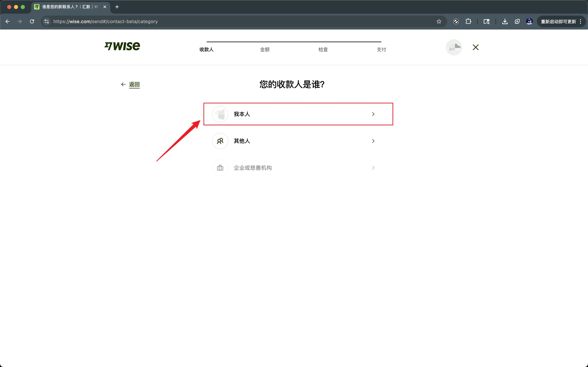Viewport: 588px width, 367px height.
Task: Open the browser extensions puzzle icon
Action: [x=468, y=22]
